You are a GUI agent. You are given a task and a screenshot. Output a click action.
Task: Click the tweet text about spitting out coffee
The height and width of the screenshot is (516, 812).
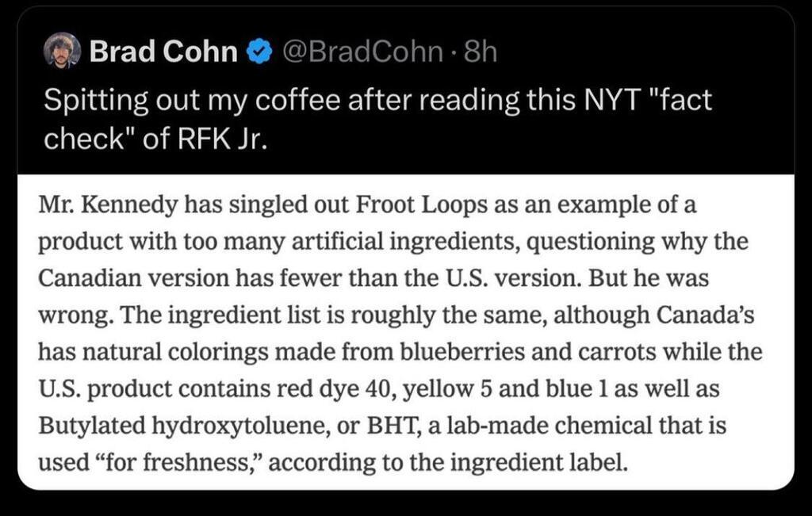tap(378, 119)
